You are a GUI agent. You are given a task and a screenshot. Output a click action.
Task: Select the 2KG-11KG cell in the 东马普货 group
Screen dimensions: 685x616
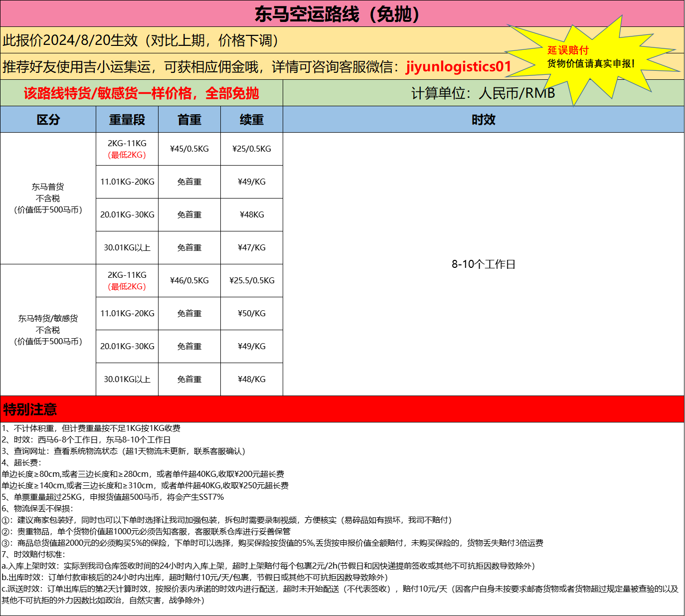127,149
